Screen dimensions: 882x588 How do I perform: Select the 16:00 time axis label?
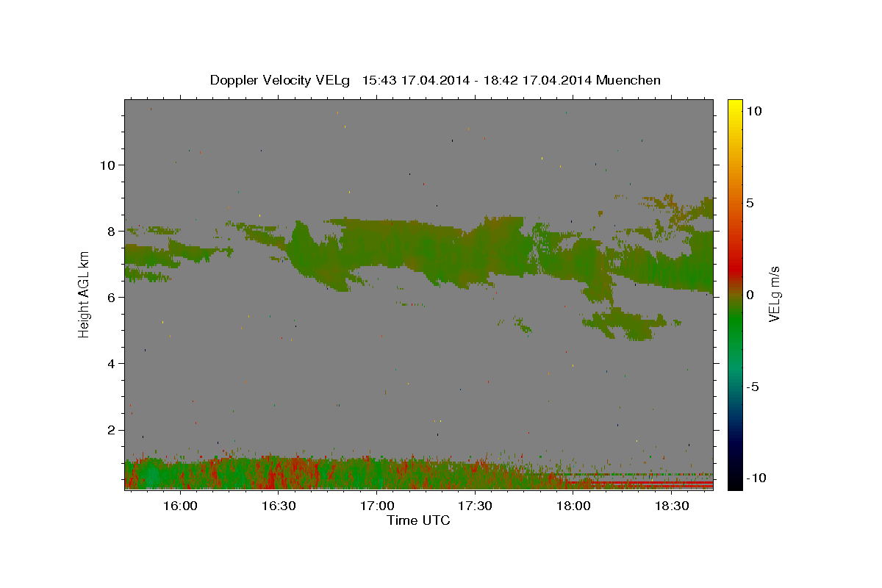179,507
